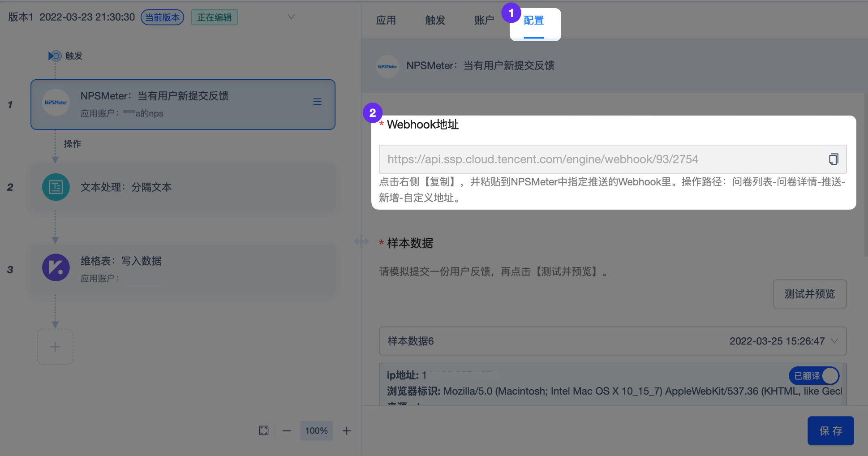Toggle the 已翻译 translation switch
The height and width of the screenshot is (456, 868).
coord(814,376)
